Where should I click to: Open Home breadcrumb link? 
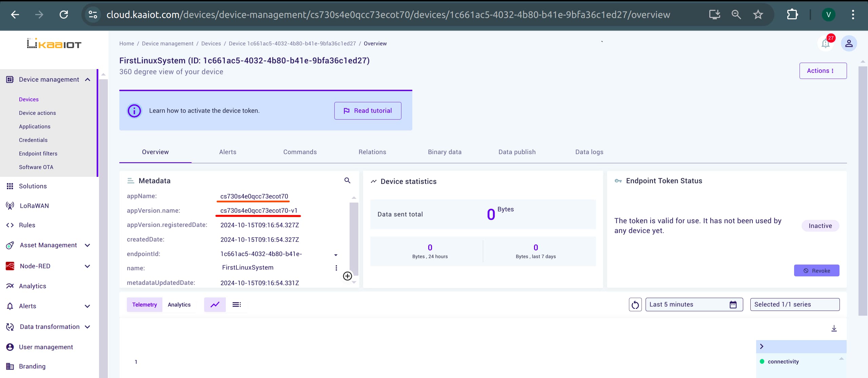(x=126, y=43)
